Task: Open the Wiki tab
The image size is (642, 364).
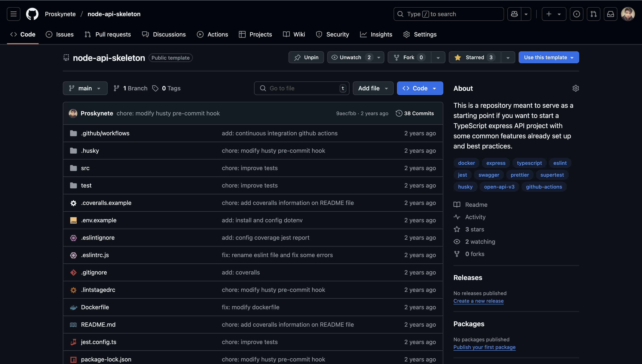Action: (x=294, y=34)
